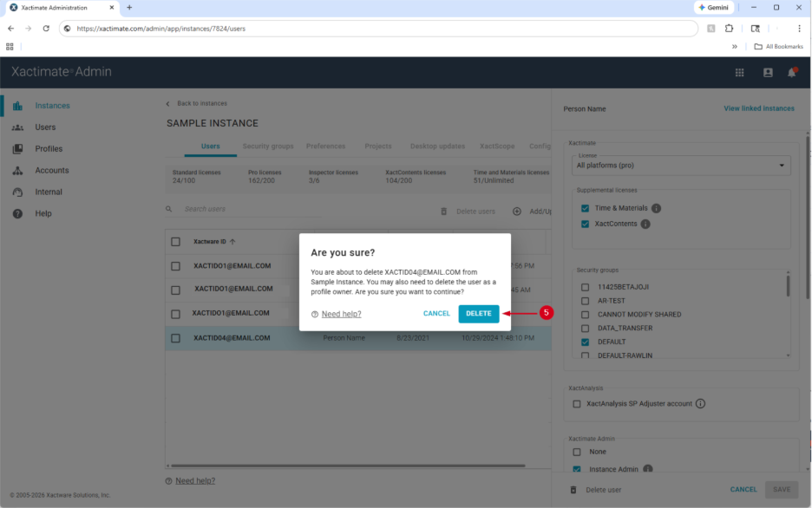Image resolution: width=812 pixels, height=508 pixels.
Task: Toggle the select-all users checkbox
Action: click(x=175, y=242)
